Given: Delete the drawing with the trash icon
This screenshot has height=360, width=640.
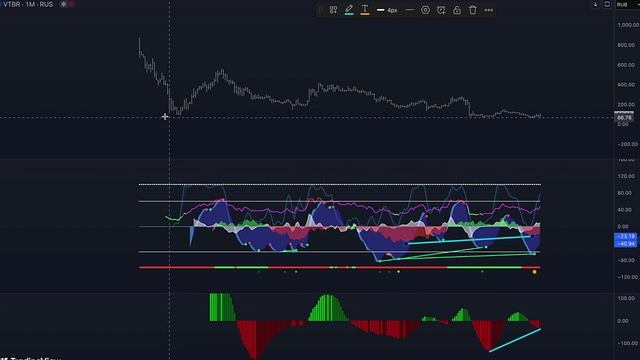Looking at the screenshot, I should tap(473, 10).
